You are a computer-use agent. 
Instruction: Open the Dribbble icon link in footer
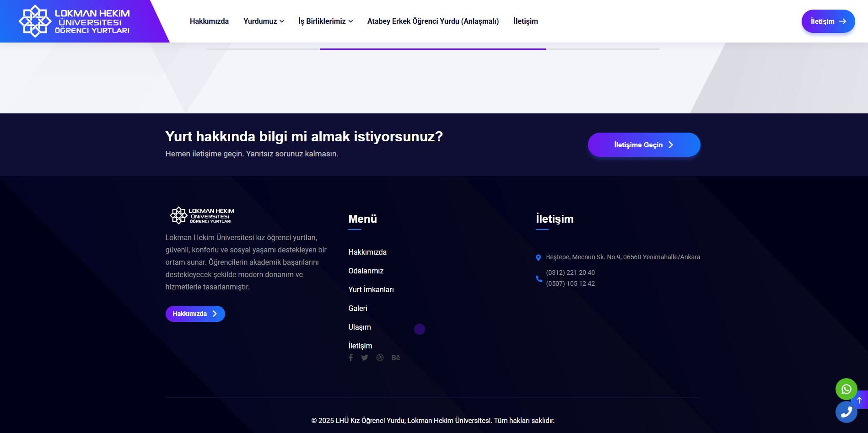pyautogui.click(x=380, y=358)
